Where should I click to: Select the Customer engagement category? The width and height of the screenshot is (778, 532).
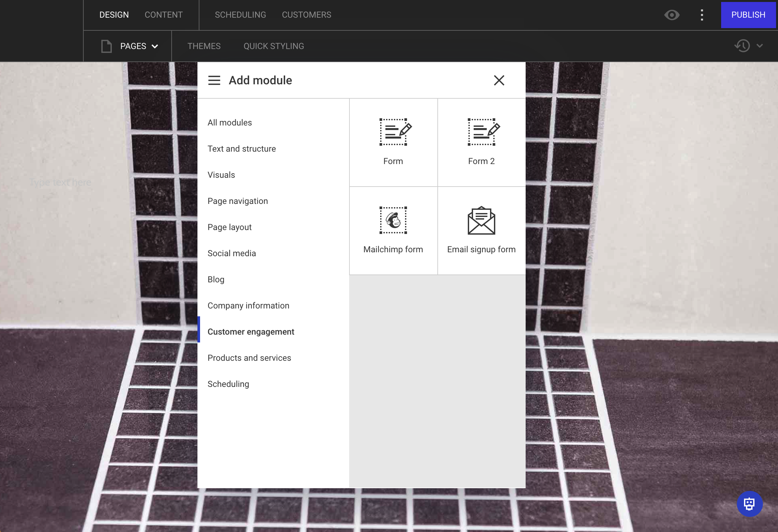(x=251, y=332)
